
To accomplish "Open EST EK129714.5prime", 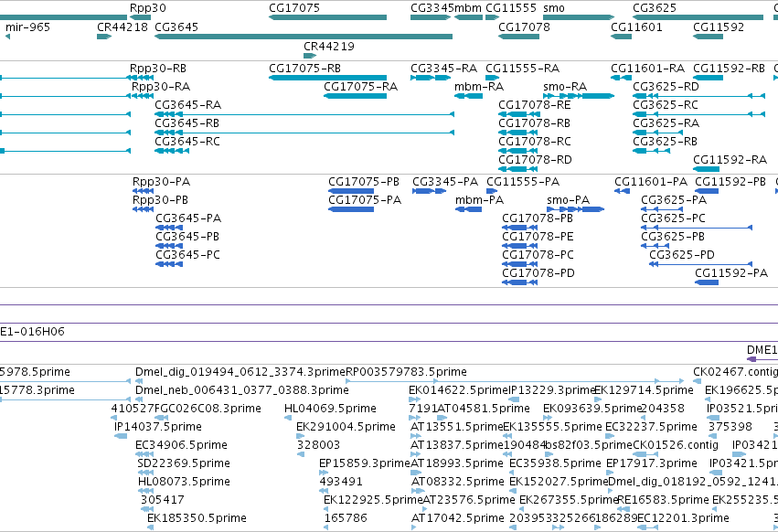I will click(644, 390).
